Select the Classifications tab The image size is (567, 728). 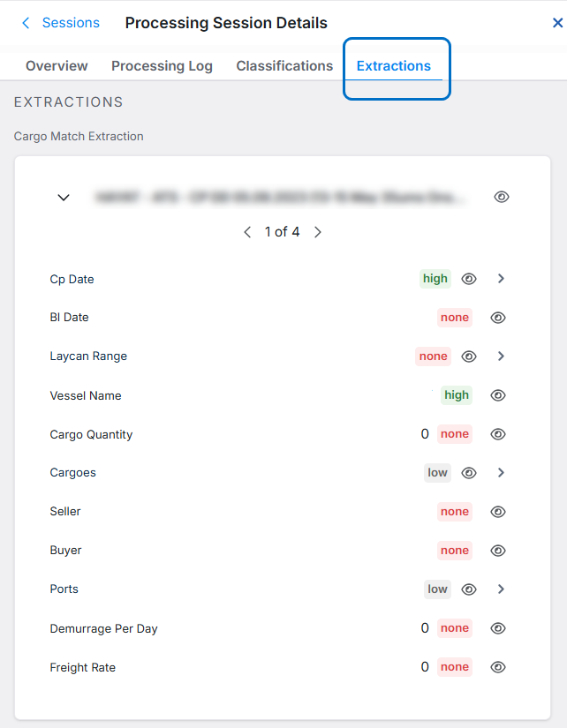pyautogui.click(x=283, y=65)
